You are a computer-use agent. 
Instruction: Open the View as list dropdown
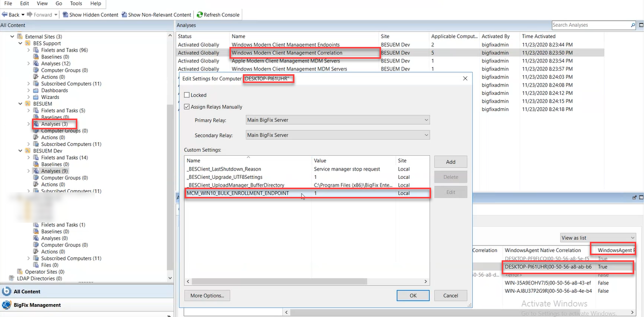(x=597, y=238)
